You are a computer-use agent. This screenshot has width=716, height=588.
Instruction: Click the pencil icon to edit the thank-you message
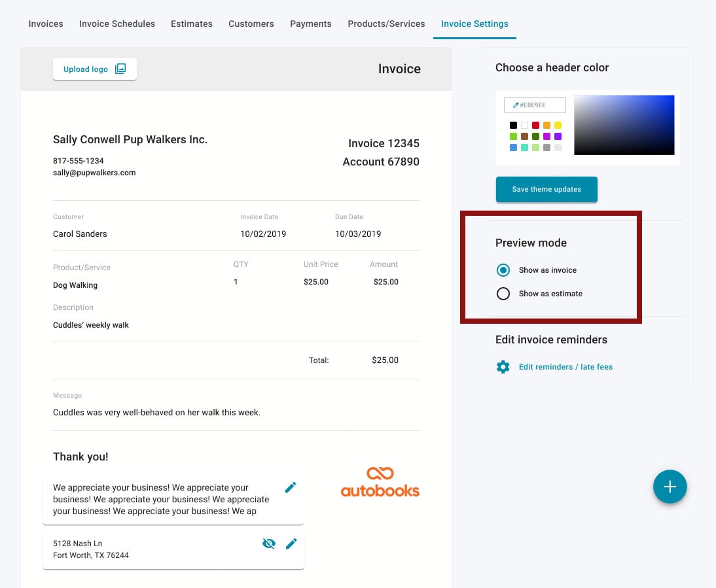[x=291, y=487]
